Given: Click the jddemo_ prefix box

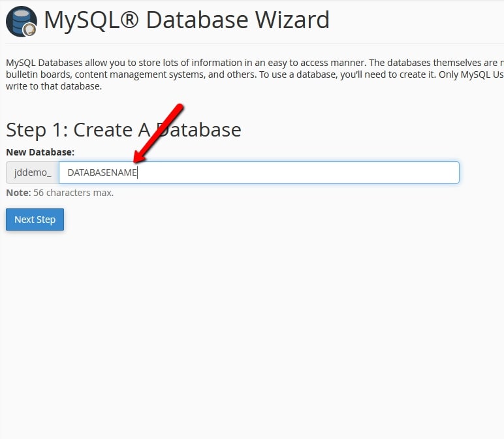Looking at the screenshot, I should [x=33, y=173].
